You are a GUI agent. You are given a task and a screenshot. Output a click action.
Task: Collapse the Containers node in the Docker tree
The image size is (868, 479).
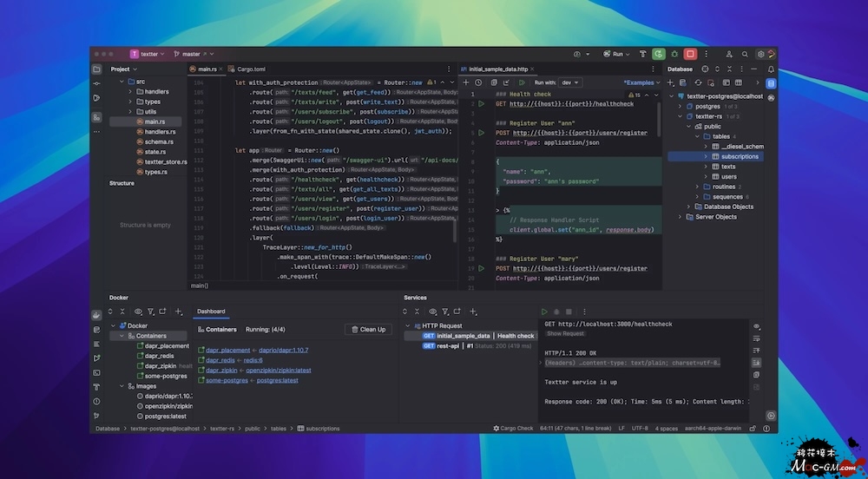pyautogui.click(x=121, y=336)
